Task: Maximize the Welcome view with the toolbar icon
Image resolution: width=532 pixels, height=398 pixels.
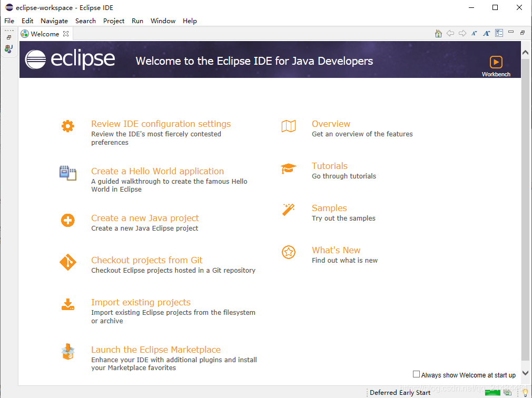Action: (523, 33)
